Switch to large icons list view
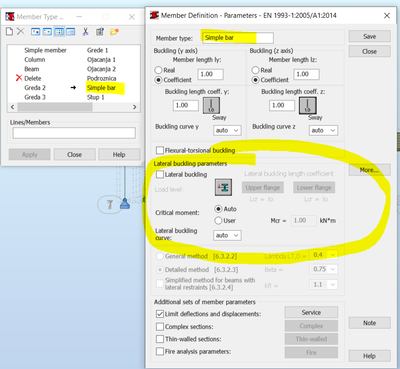Viewport: 400px width, 369px height. (x=36, y=32)
